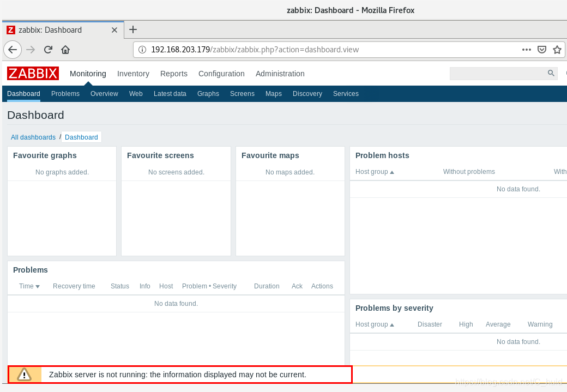Image resolution: width=567 pixels, height=392 pixels.
Task: Click the Dashboard breadcrumb link
Action: click(x=81, y=137)
